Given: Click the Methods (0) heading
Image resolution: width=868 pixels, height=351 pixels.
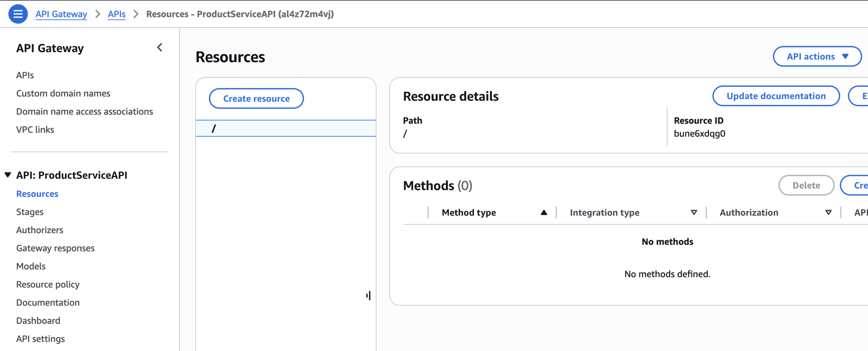Looking at the screenshot, I should 437,186.
